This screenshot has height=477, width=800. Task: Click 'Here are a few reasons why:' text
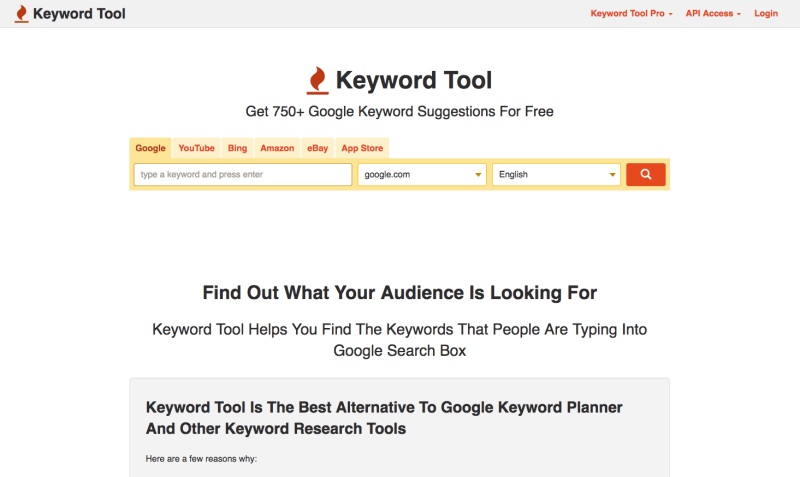click(x=201, y=459)
